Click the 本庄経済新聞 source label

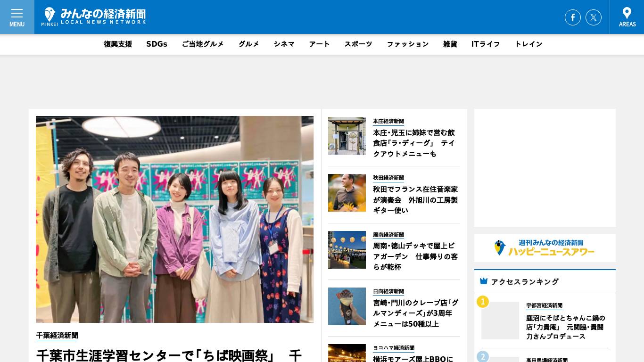(388, 121)
